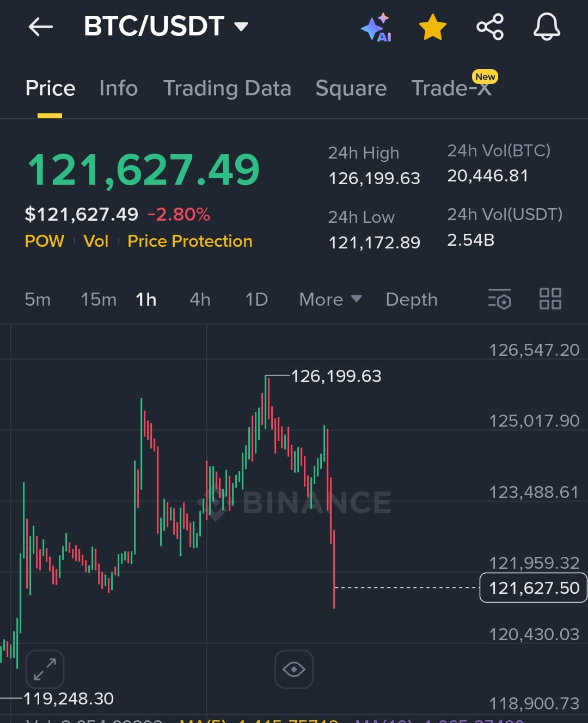Screen dimensions: 588x723
Task: Go to the Square tab
Action: click(351, 88)
